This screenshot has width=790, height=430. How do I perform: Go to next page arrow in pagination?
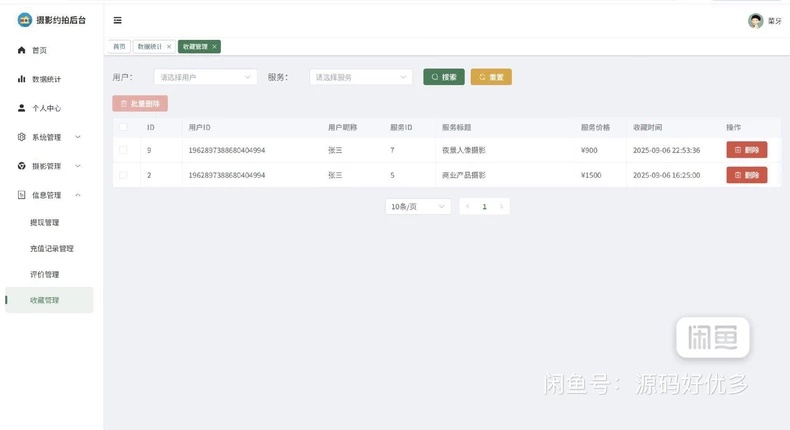tap(501, 206)
